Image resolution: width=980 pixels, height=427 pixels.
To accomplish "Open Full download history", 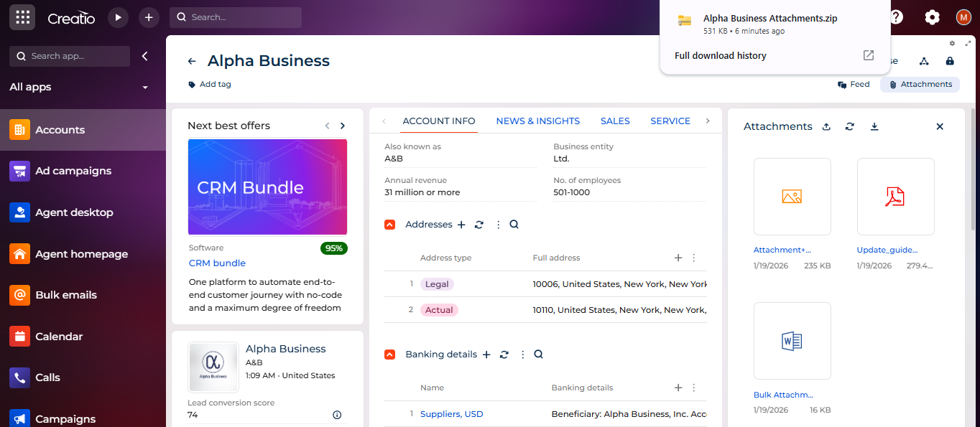I will pyautogui.click(x=721, y=56).
